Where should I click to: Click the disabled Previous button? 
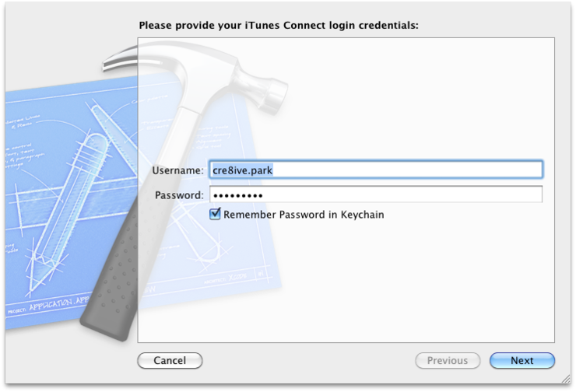[x=448, y=360]
